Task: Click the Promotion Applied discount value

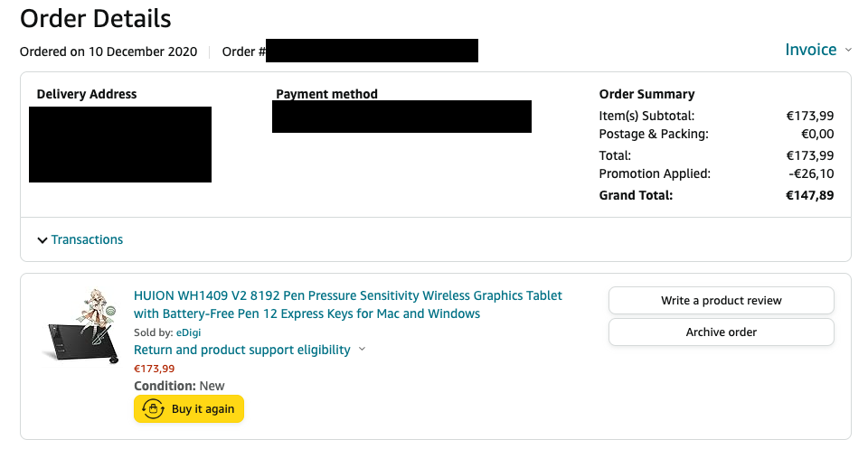Action: tap(810, 173)
